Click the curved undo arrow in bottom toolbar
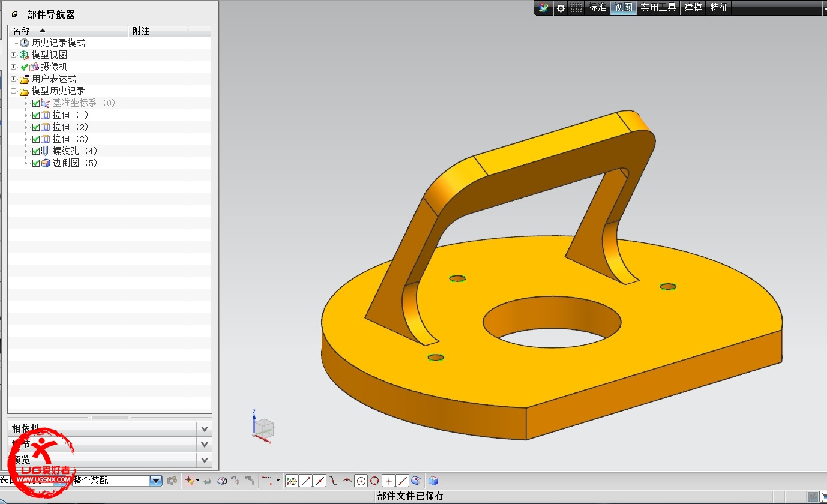Viewport: 827px width, 504px height. pos(208,481)
